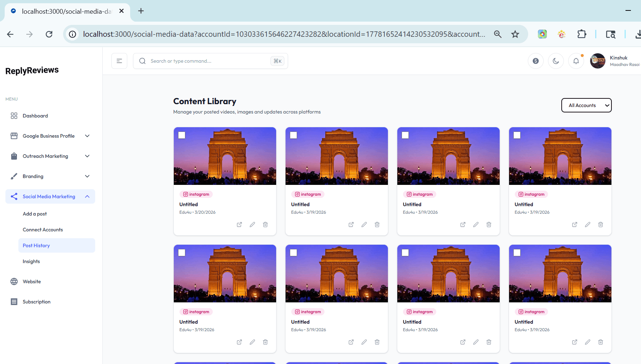Edit the third post in second row

point(476,342)
